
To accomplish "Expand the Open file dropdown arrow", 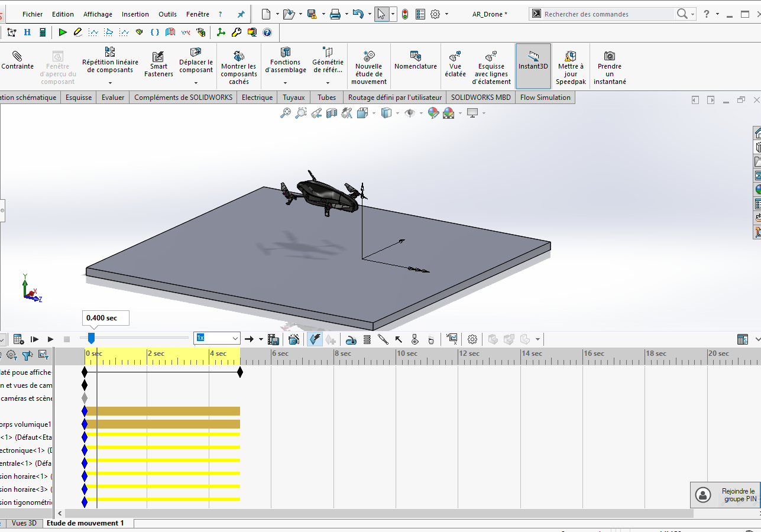I will point(300,14).
